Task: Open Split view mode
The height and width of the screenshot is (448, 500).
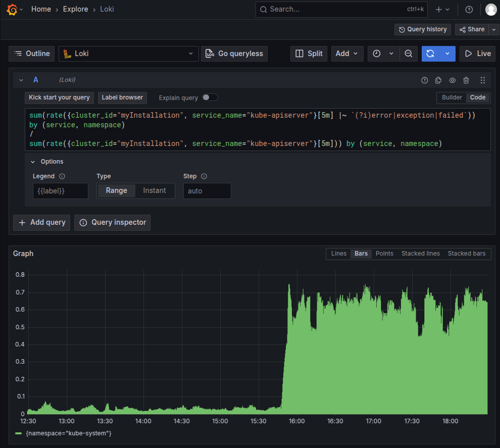Action: point(309,54)
